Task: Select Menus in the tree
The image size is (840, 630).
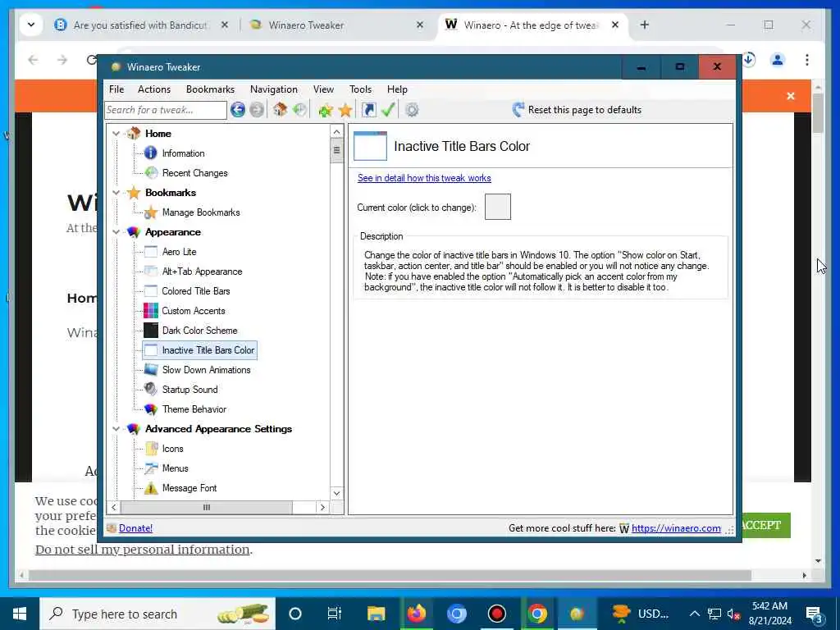Action: 176,468
